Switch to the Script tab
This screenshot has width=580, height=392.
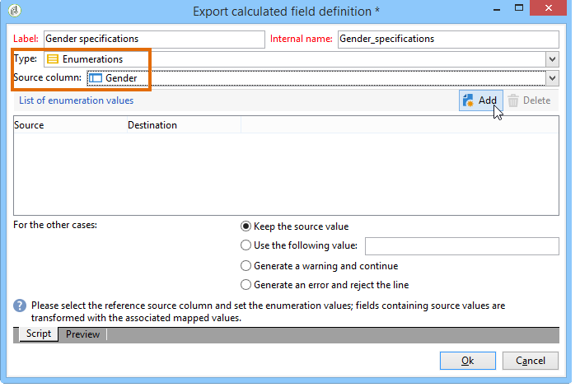click(37, 334)
